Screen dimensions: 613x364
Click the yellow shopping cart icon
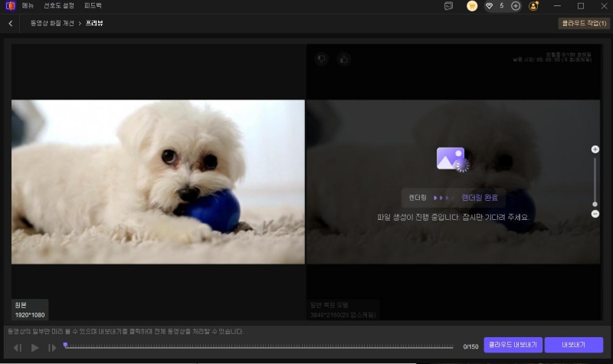472,6
